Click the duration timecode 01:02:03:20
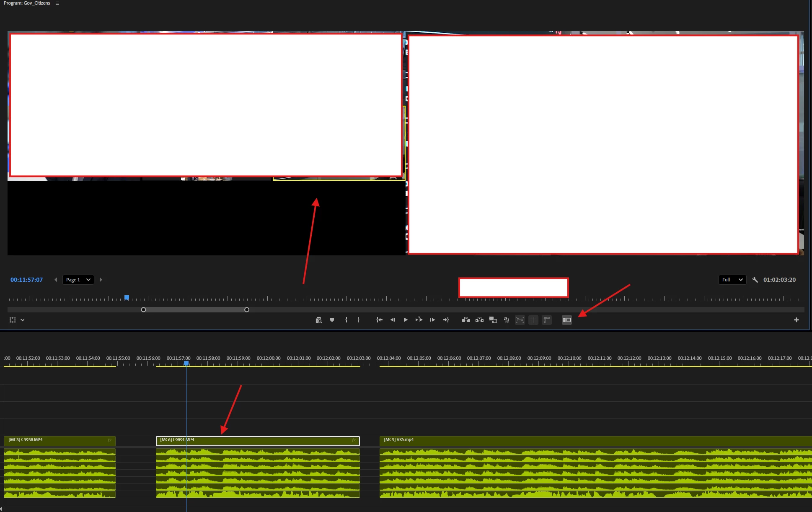Screen dimensions: 812x512 coord(779,280)
